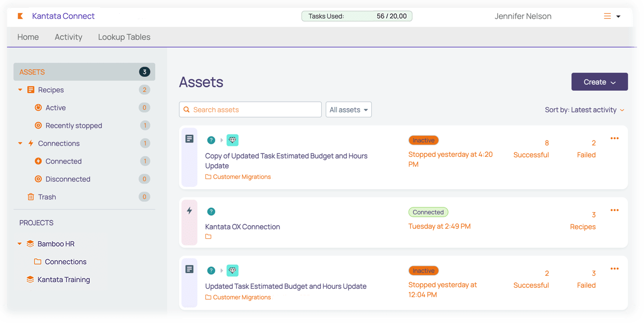
Task: Select Kantata Training project
Action: pos(63,279)
